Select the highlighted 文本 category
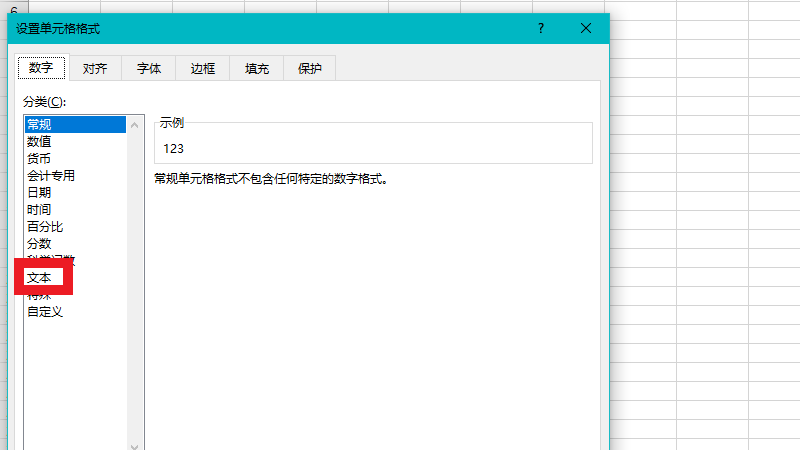Screen dimensions: 800x450 [x=40, y=277]
